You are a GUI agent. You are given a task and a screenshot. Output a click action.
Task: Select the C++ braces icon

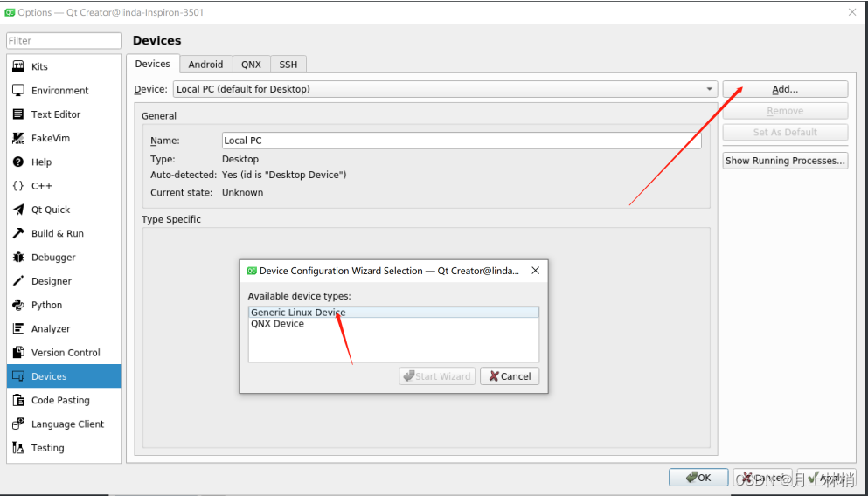(x=18, y=186)
